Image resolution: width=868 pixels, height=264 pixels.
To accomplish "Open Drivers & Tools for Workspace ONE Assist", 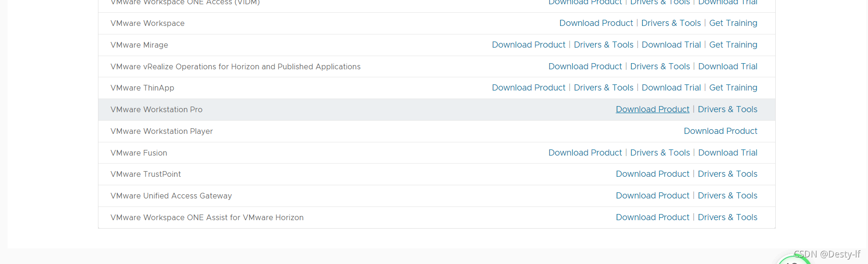I will [x=728, y=217].
